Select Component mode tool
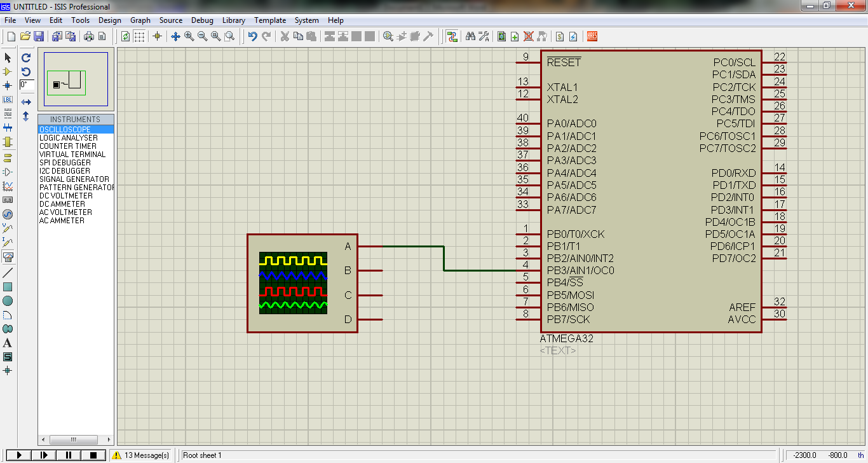868x463 pixels. pos(8,72)
